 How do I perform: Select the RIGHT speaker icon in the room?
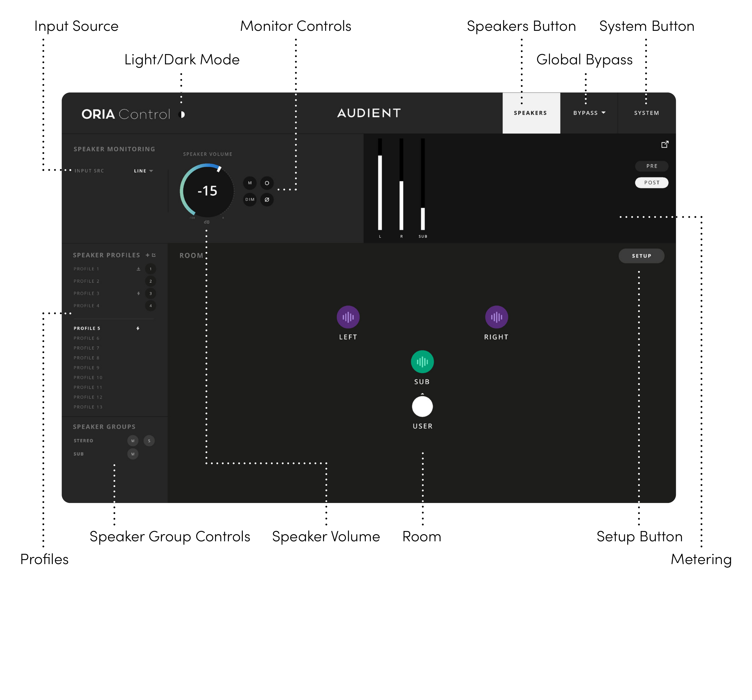(x=496, y=317)
